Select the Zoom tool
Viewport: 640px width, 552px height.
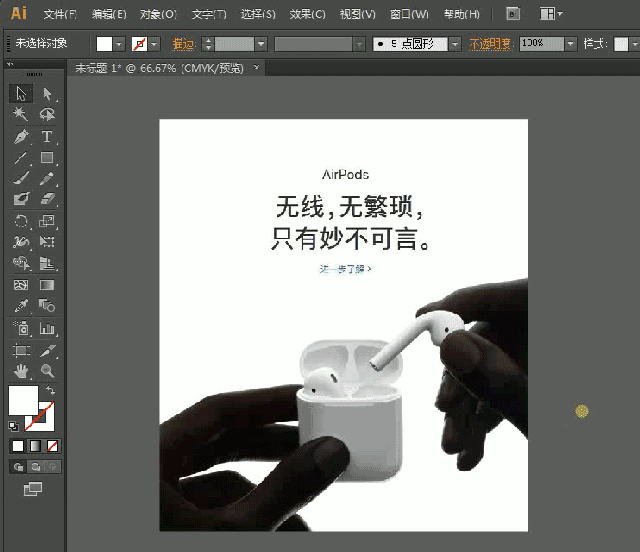[x=47, y=371]
